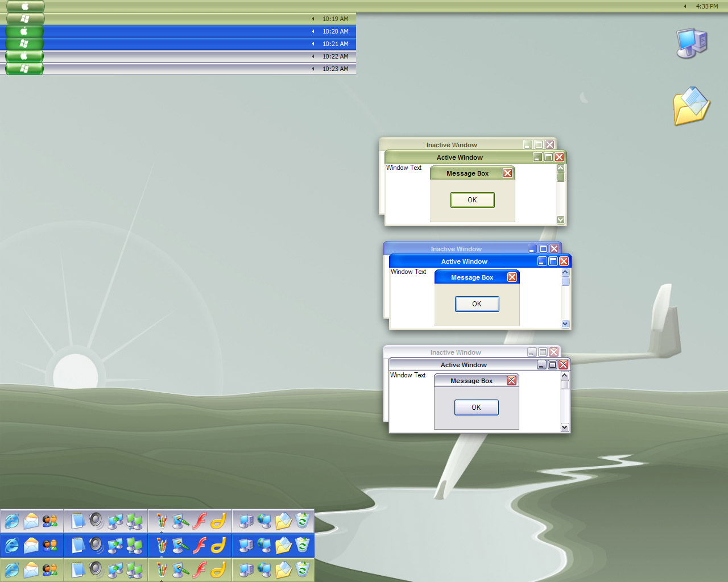Viewport: 728px width, 582px height.
Task: Click Window Text in the olive Active Window
Action: coord(404,168)
